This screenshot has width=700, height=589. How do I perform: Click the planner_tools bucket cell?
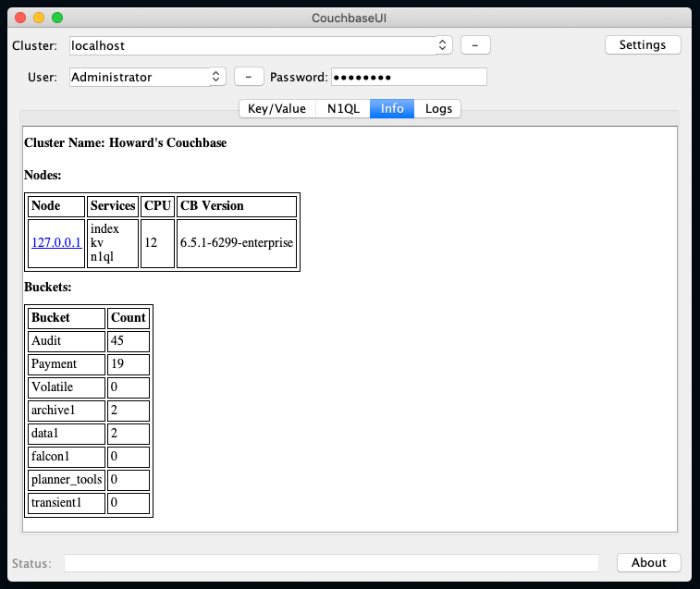click(x=67, y=480)
